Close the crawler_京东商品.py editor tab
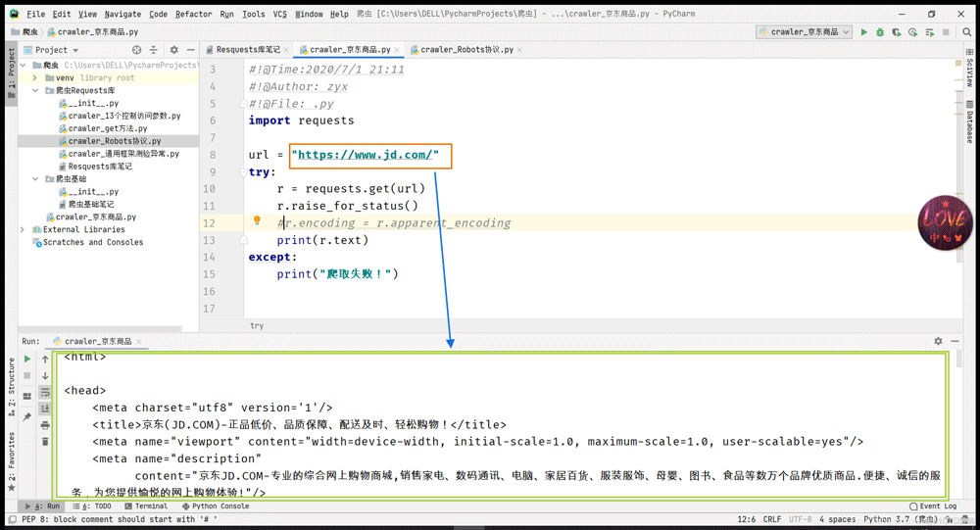The width and height of the screenshot is (980, 530). click(x=396, y=50)
